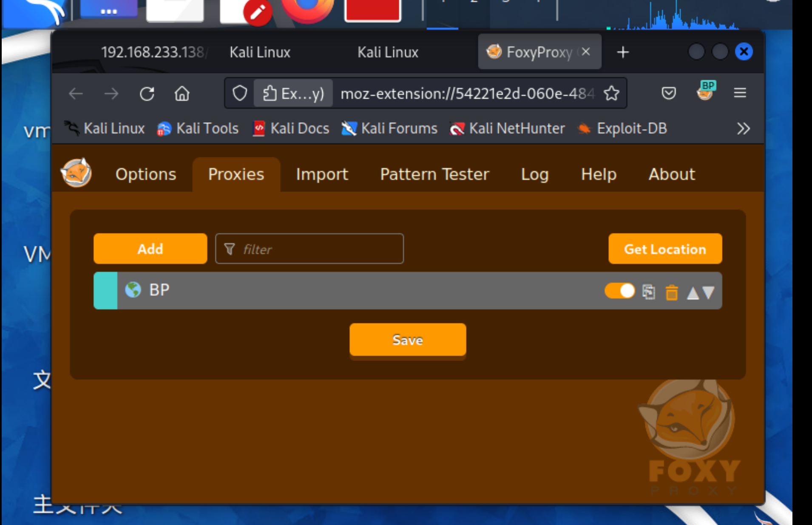Open the Pocket save icon
Screen dimensions: 812x525
tap(669, 93)
